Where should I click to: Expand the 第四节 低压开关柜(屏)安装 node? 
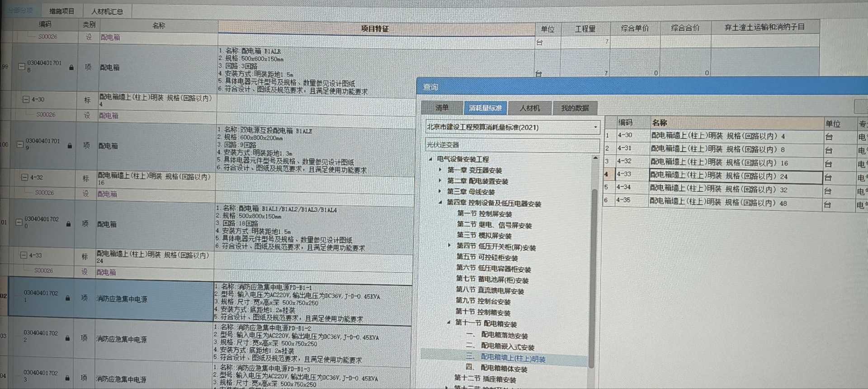click(x=449, y=246)
